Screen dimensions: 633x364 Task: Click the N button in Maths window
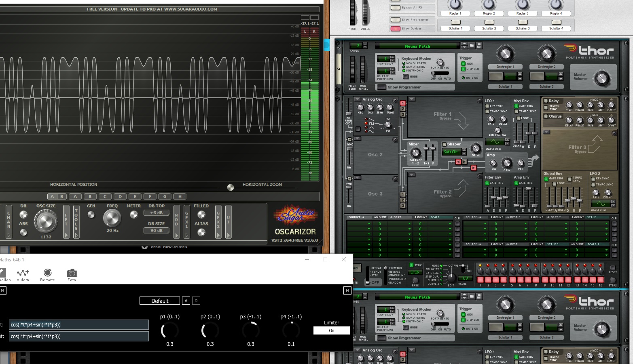point(2,290)
